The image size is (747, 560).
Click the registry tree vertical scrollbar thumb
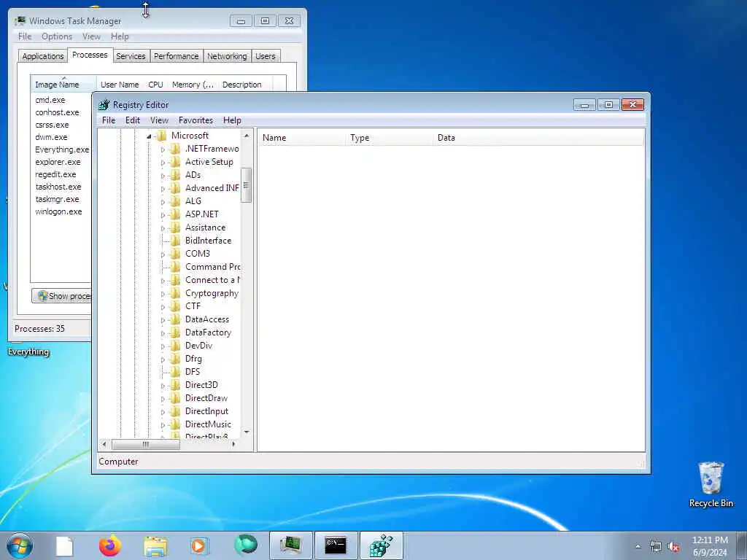click(247, 185)
